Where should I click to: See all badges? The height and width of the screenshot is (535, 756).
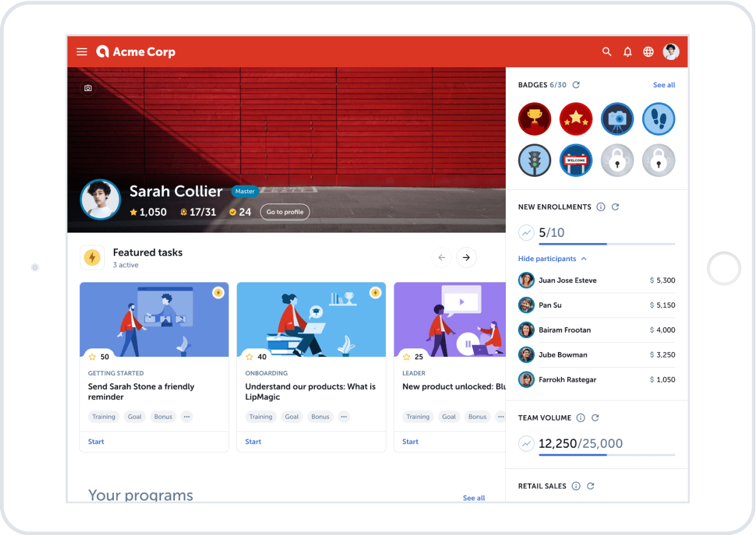[x=664, y=85]
